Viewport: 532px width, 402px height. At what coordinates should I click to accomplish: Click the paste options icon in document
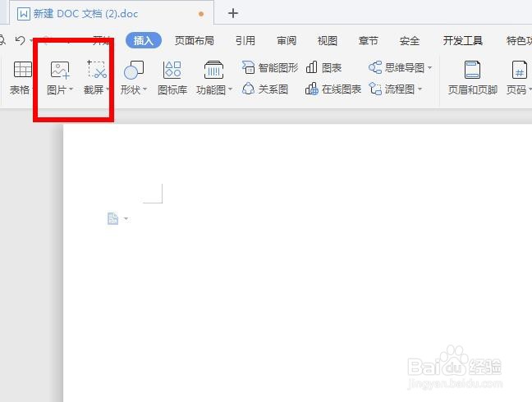(112, 218)
